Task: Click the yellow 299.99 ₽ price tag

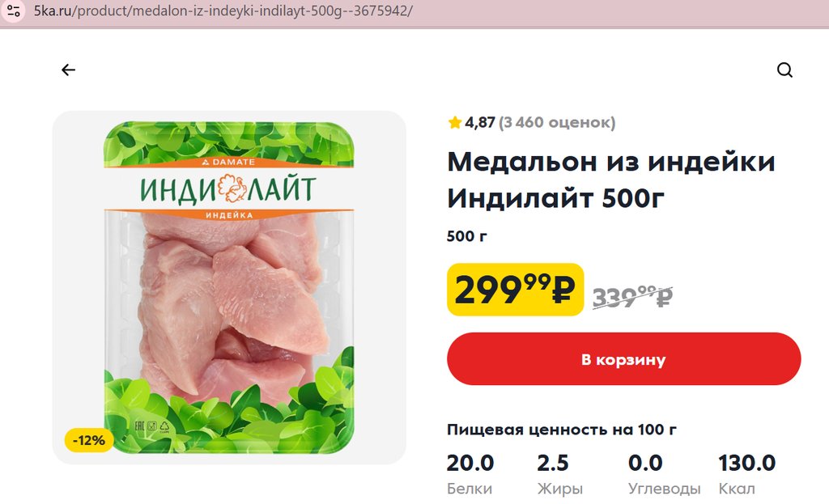Action: click(515, 290)
